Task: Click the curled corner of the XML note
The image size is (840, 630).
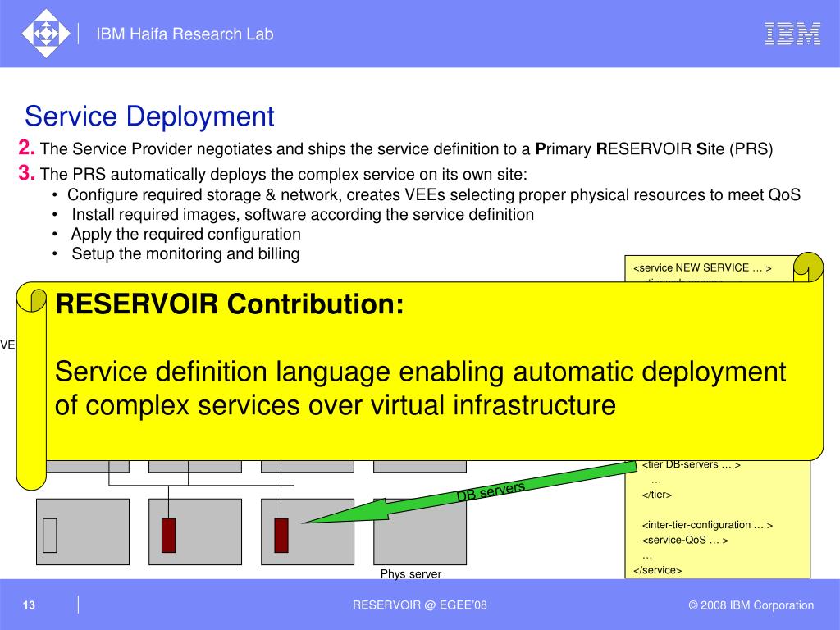Action: click(808, 267)
